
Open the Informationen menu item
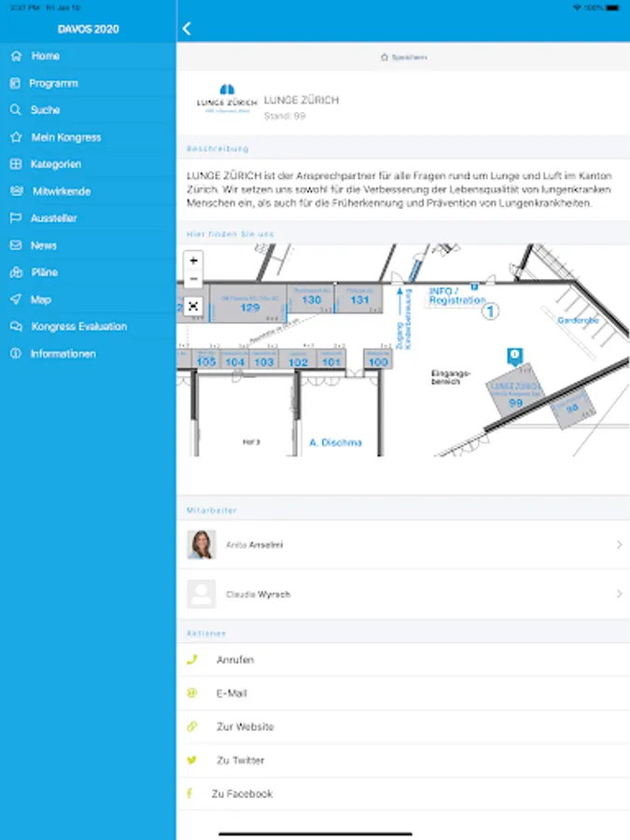coord(88,353)
